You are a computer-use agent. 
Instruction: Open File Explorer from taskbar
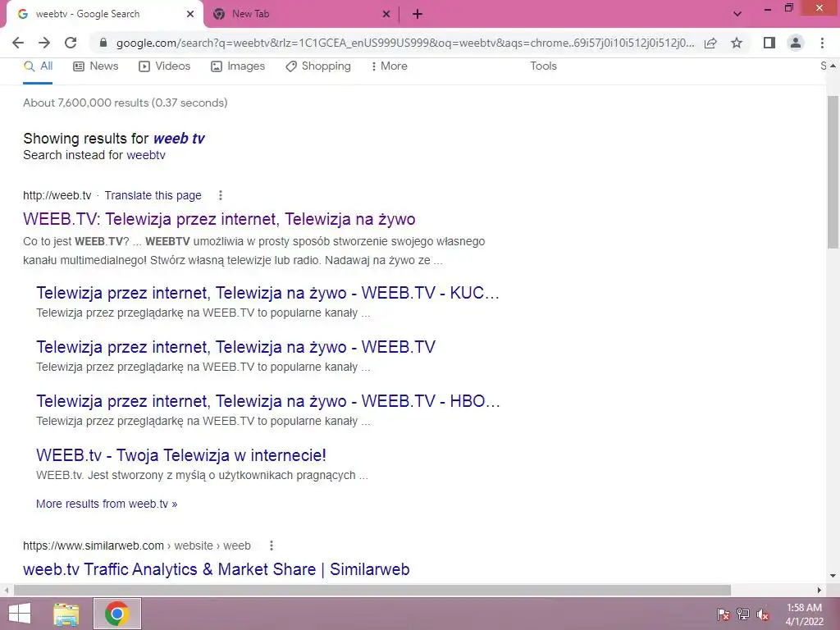click(x=66, y=614)
